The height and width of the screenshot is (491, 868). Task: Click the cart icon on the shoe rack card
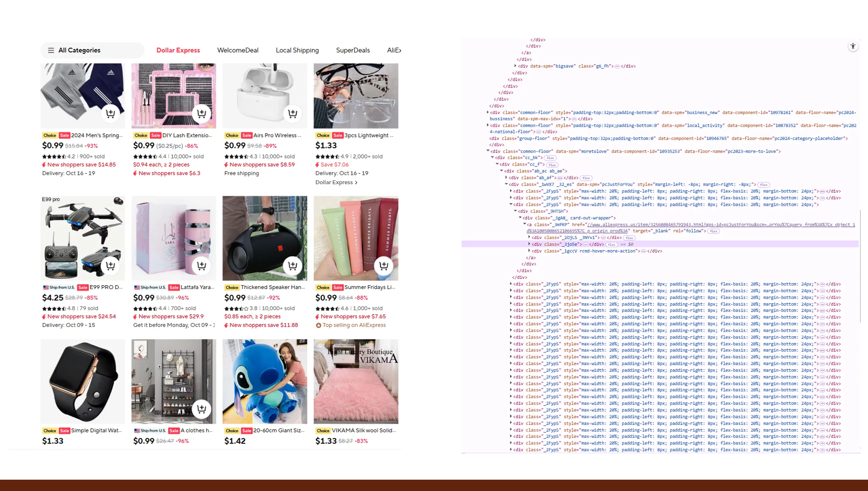(x=202, y=409)
